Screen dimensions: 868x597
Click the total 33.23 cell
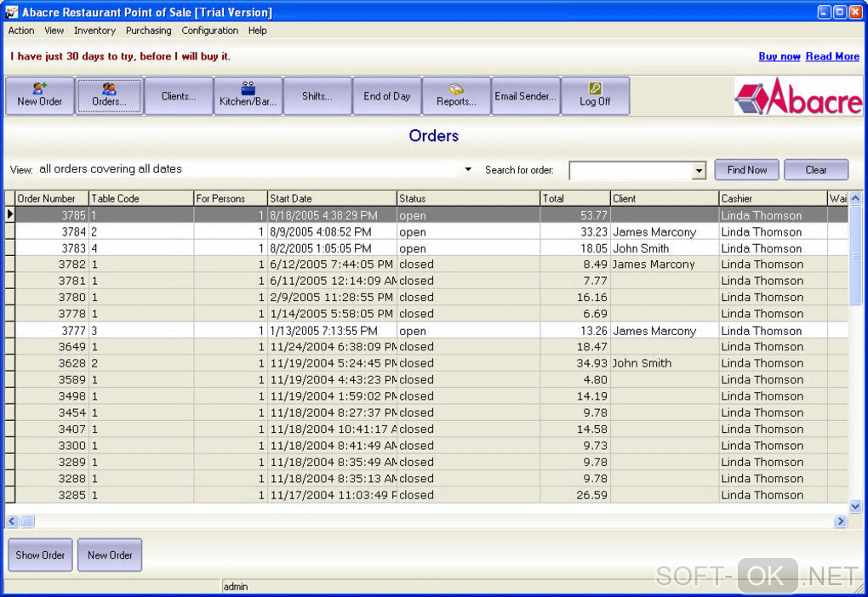coord(575,232)
